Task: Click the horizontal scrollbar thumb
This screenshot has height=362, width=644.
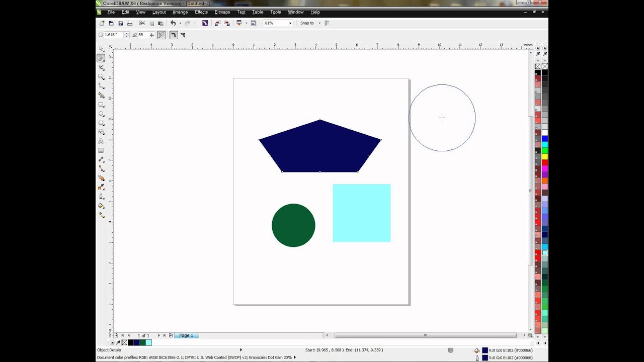Action: pos(425,335)
